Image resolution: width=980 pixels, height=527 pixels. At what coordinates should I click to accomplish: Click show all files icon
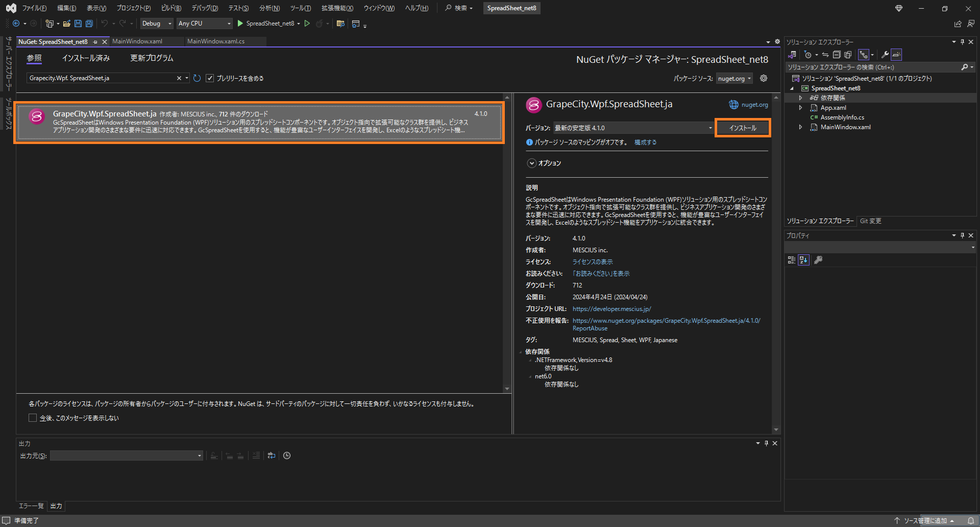click(x=848, y=55)
